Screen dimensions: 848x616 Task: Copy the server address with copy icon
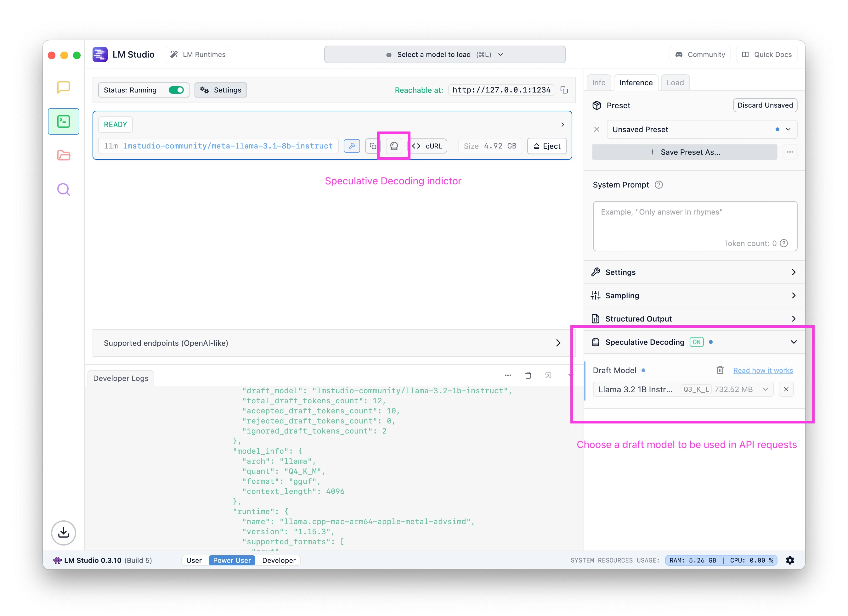[x=564, y=90]
